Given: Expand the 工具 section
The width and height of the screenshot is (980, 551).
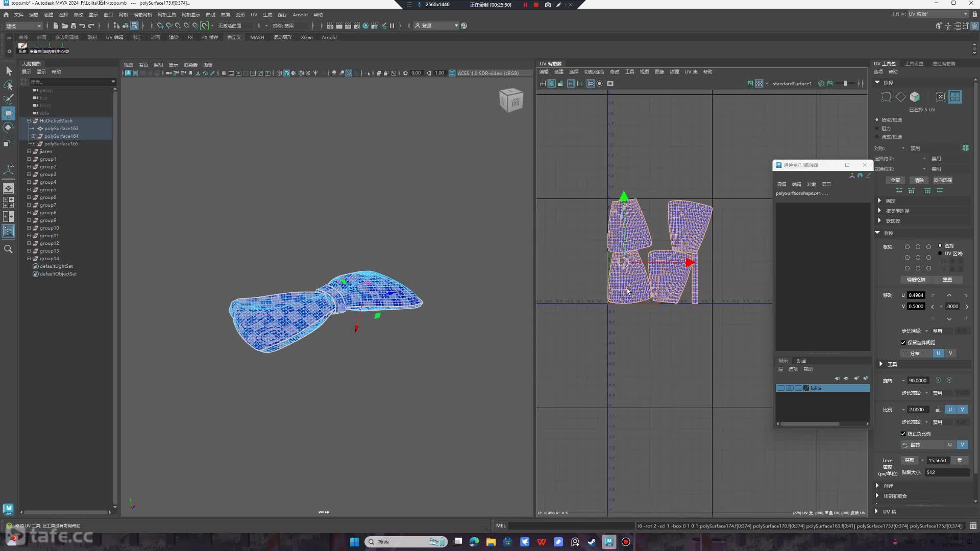Looking at the screenshot, I should 881,364.
